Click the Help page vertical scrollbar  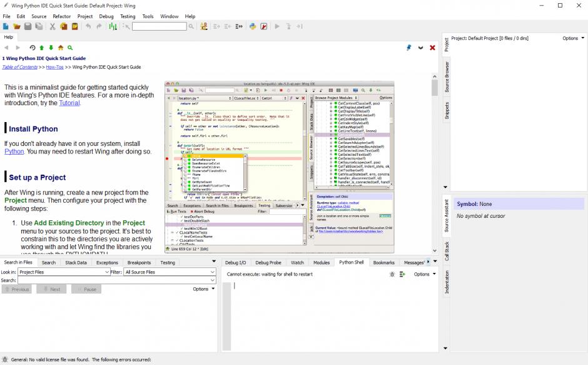click(x=435, y=164)
